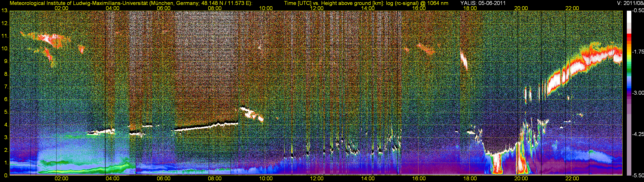Click the -0.50 color scale value
This screenshot has width=644, height=182.
[x=638, y=10]
